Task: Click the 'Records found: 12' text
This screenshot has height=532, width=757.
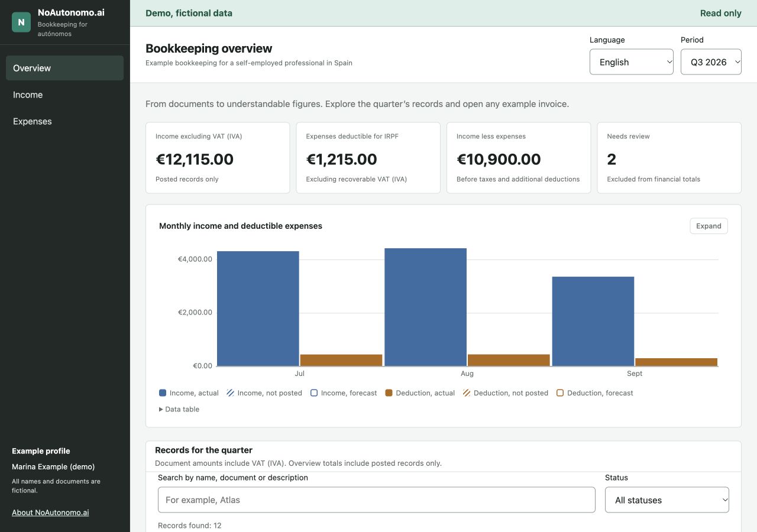Action: pos(190,525)
